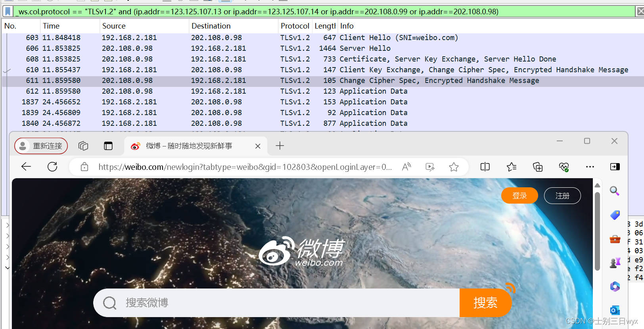Screen dimensions: 644x329
Task: Open Browser essentials heart icon
Action: tap(564, 167)
